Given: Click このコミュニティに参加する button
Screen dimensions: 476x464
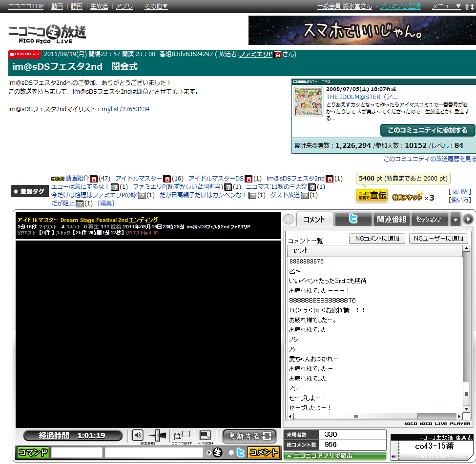Looking at the screenshot, I should click(428, 130).
